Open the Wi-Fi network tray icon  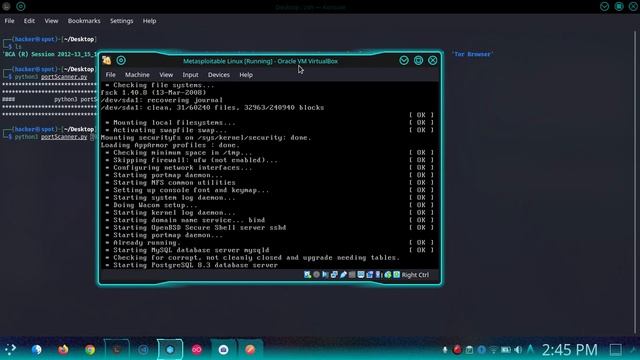(494, 350)
